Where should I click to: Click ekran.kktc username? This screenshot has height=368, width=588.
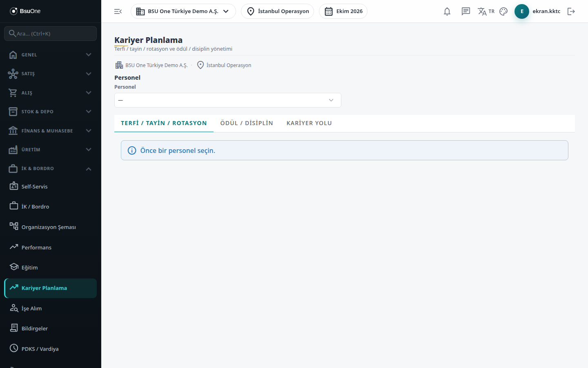coord(546,11)
